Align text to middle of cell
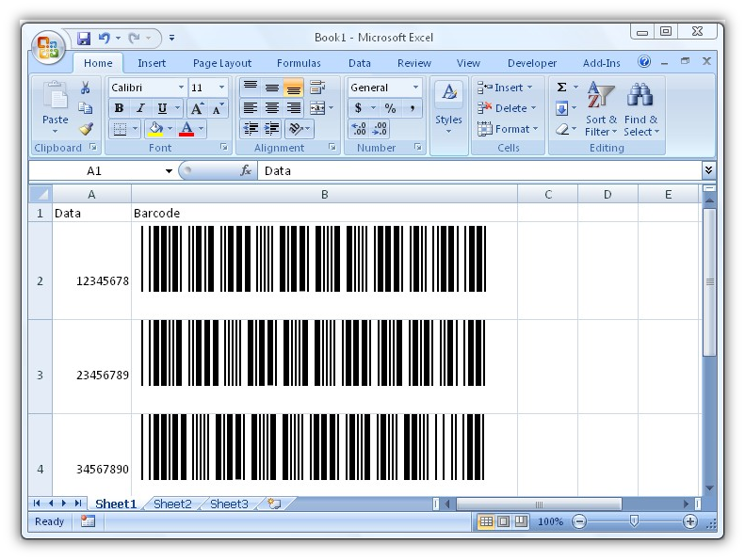745x560 pixels. (272, 88)
